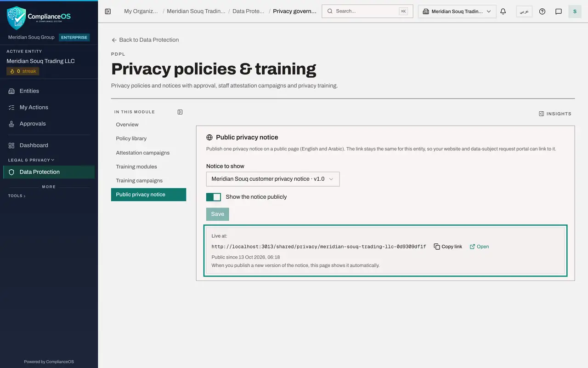Click the globe icon beside Public privacy notice
Image resolution: width=588 pixels, height=368 pixels.
click(209, 137)
